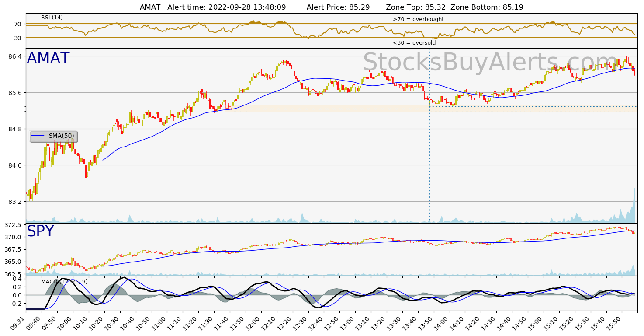Click the 84.8 price axis label
The height and width of the screenshot is (336, 644).
pyautogui.click(x=15, y=129)
